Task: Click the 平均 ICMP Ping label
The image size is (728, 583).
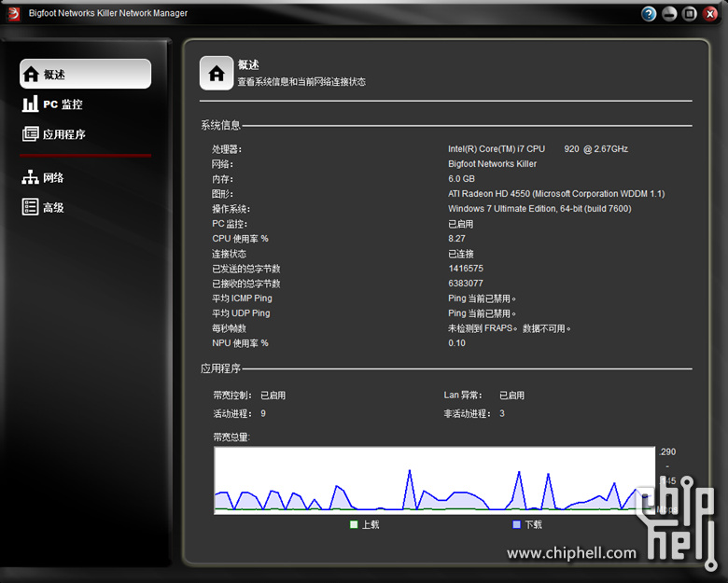Action: [242, 298]
